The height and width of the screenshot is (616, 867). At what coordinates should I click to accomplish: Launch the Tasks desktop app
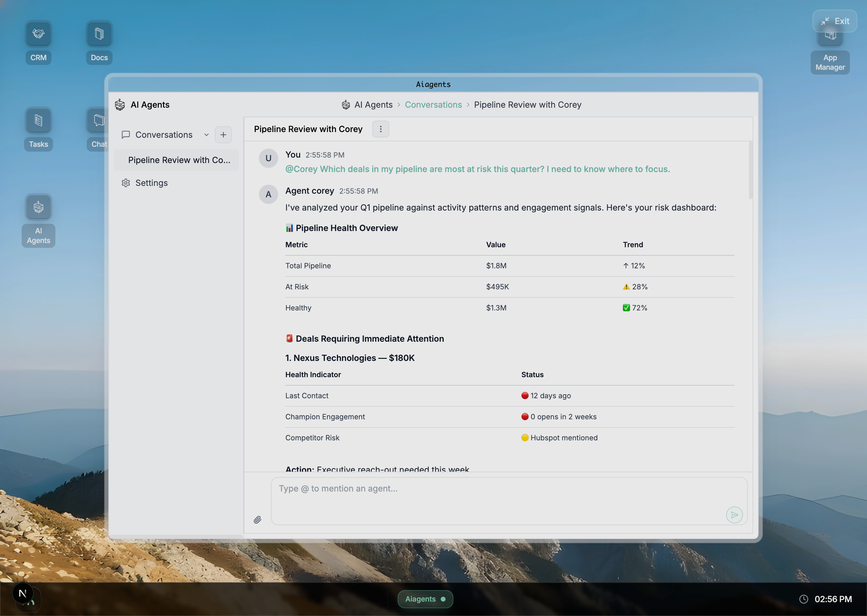38,121
